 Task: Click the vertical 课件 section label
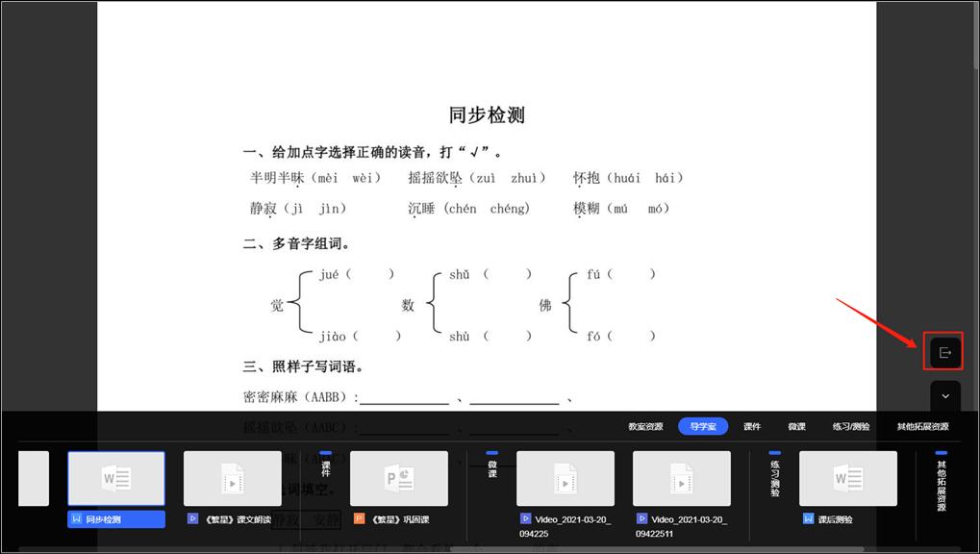click(x=326, y=468)
